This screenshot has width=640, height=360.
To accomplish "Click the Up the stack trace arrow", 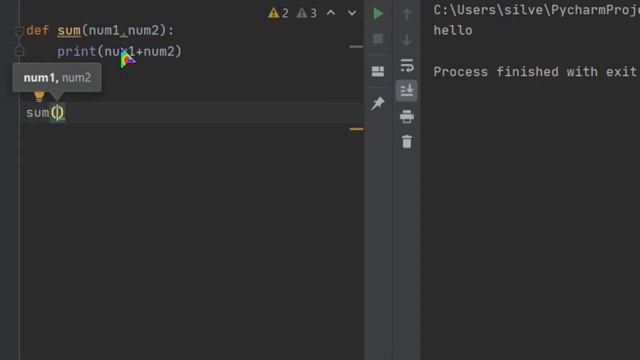I will point(407,14).
